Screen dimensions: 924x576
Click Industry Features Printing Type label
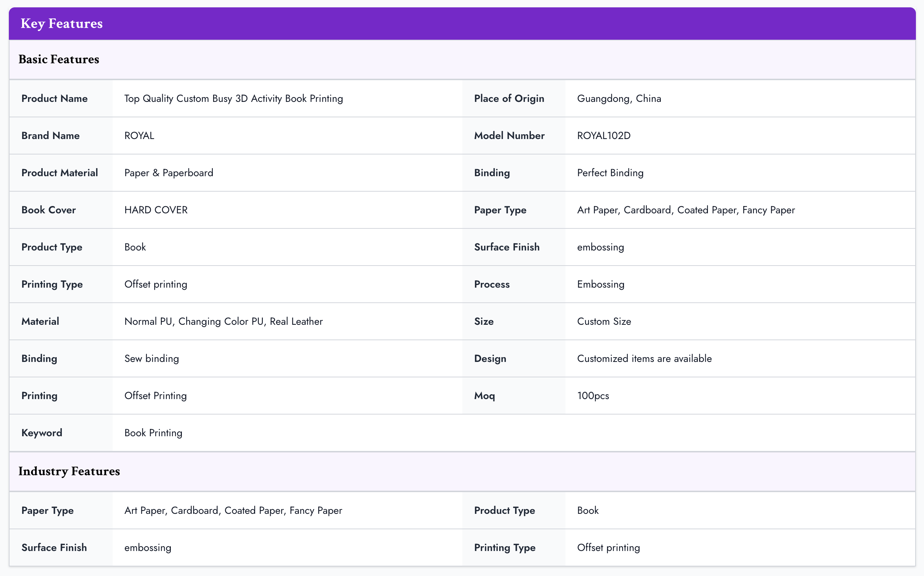[x=504, y=548]
